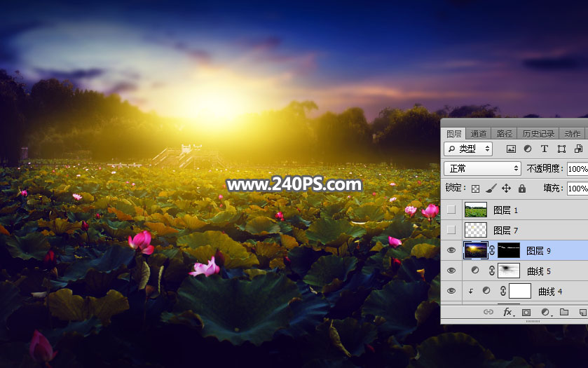
Task: Click mask link chain on 图层 9
Action: point(493,250)
